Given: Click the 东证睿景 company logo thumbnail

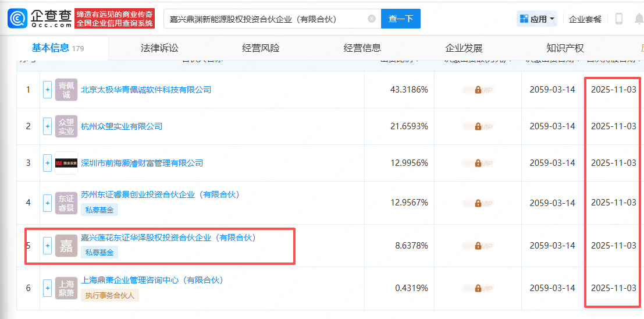Looking at the screenshot, I should 66,203.
